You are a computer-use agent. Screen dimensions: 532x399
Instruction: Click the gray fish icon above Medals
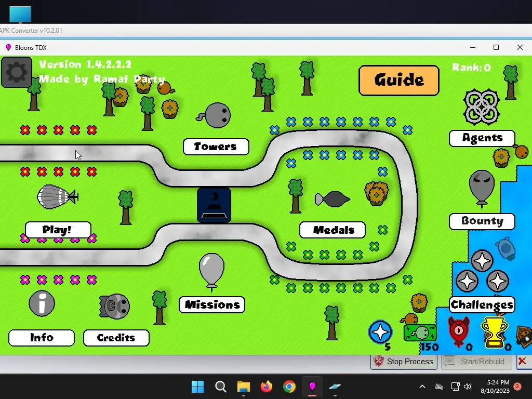click(x=332, y=199)
